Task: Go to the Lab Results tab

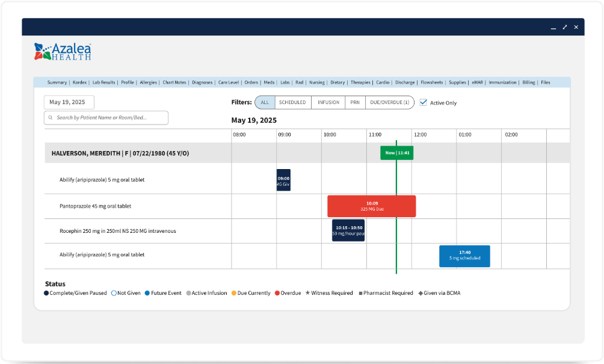Action: (x=103, y=82)
